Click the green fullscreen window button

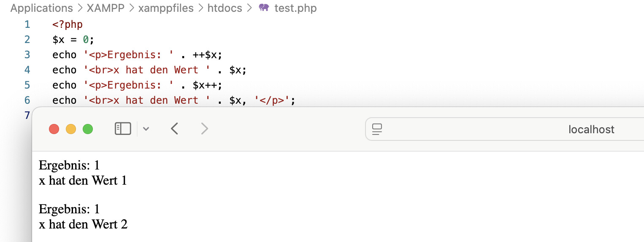click(88, 129)
